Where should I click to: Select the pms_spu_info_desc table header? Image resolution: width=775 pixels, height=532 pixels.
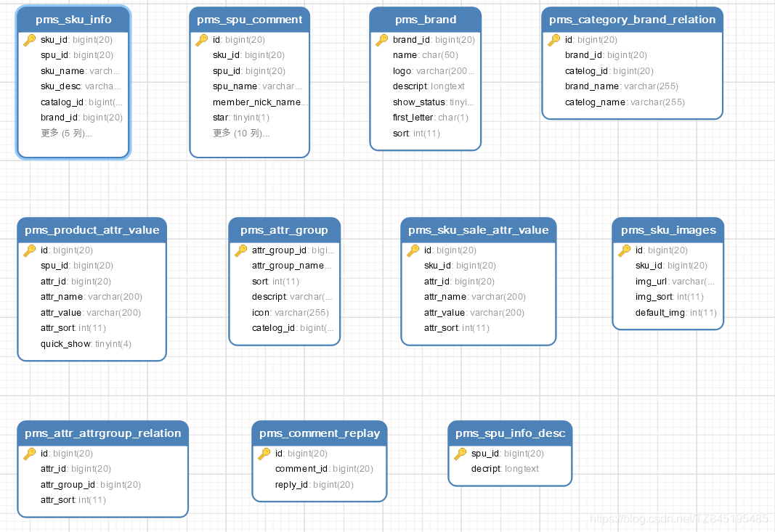(510, 433)
